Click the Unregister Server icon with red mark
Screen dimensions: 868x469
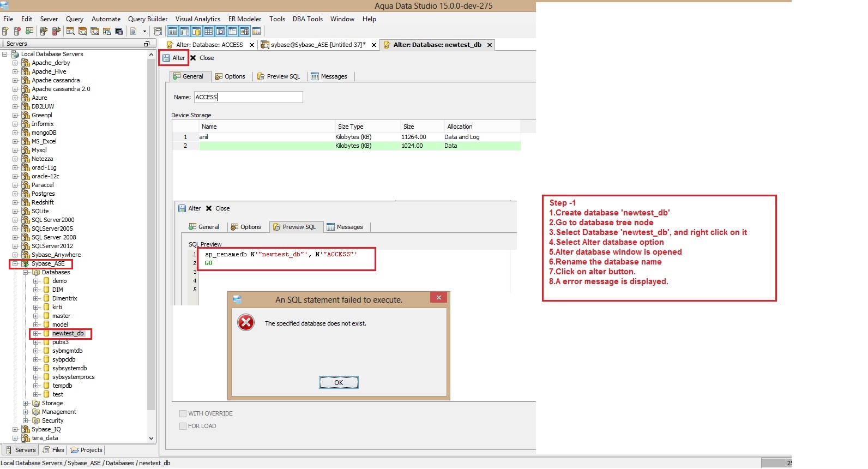point(17,31)
